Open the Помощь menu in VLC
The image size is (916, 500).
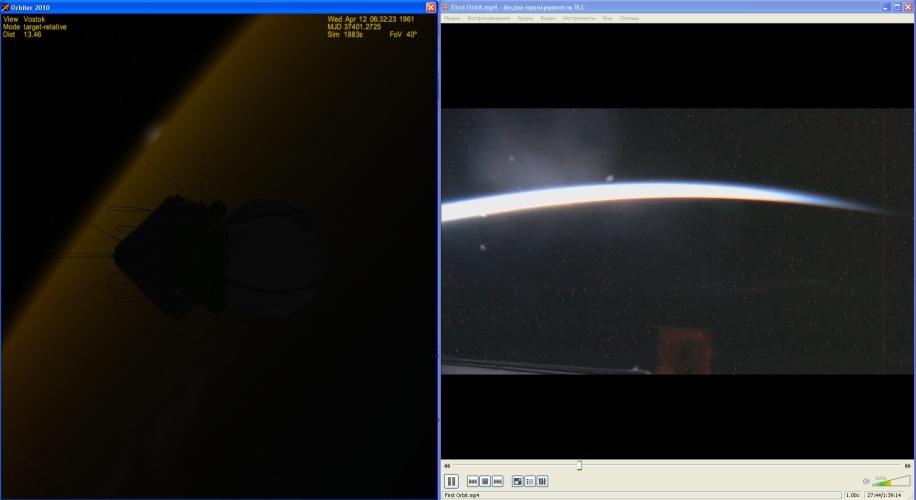coord(629,18)
